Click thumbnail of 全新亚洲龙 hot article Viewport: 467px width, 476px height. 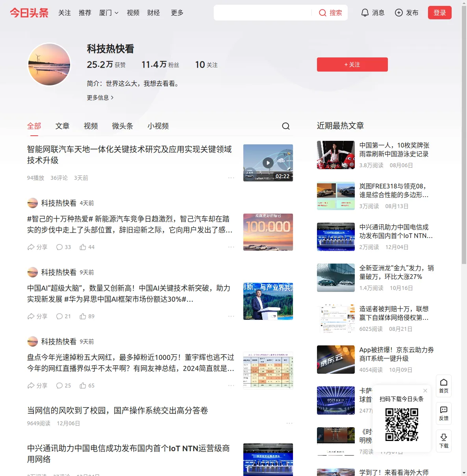(x=336, y=278)
